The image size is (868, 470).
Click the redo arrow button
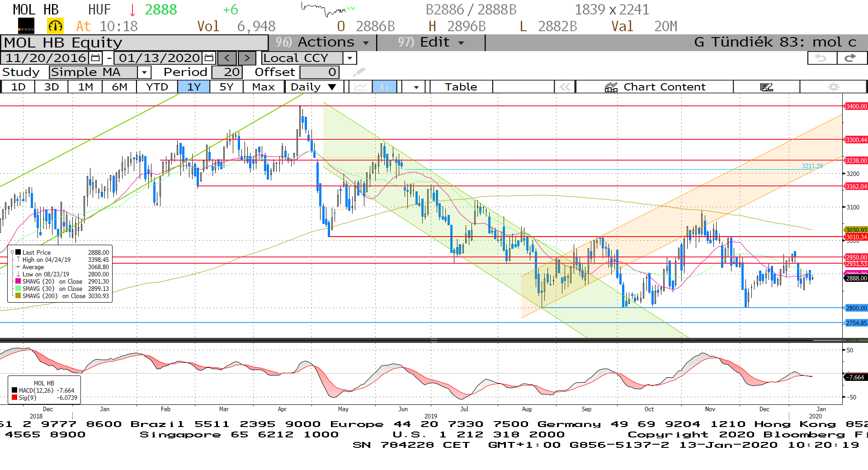(851, 58)
